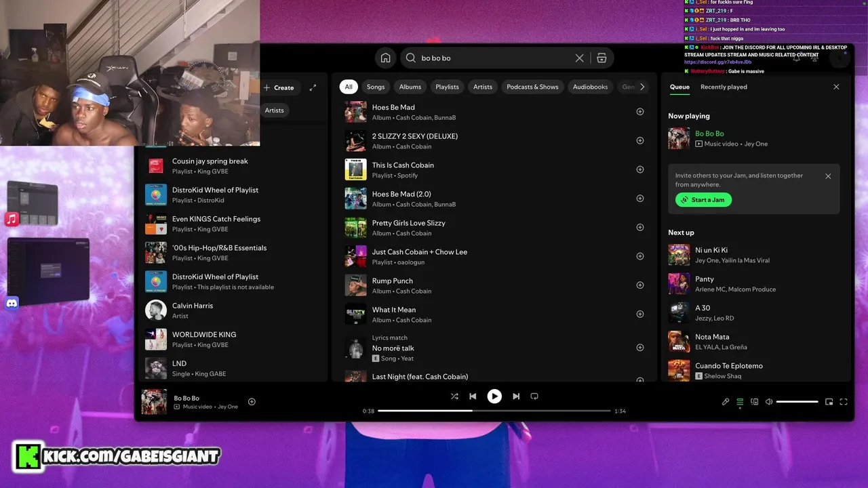The height and width of the screenshot is (488, 868).
Task: Select the All filter tab
Action: point(349,87)
